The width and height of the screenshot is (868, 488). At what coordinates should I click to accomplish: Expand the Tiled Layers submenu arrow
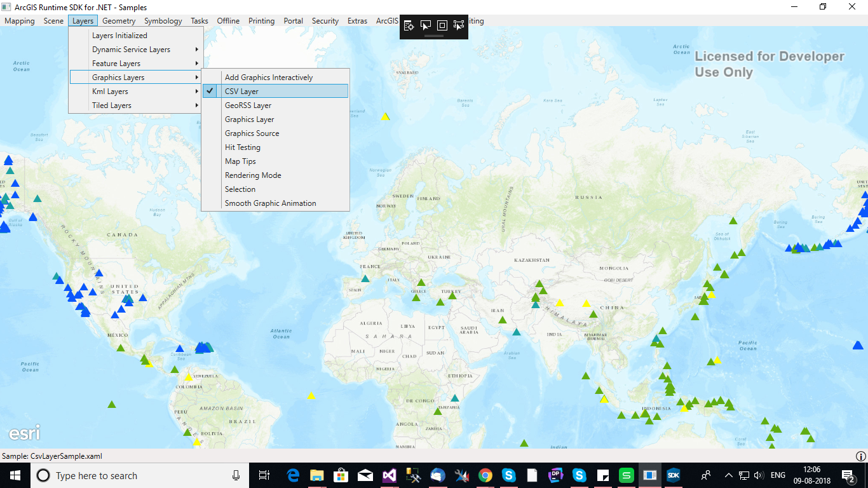(197, 105)
